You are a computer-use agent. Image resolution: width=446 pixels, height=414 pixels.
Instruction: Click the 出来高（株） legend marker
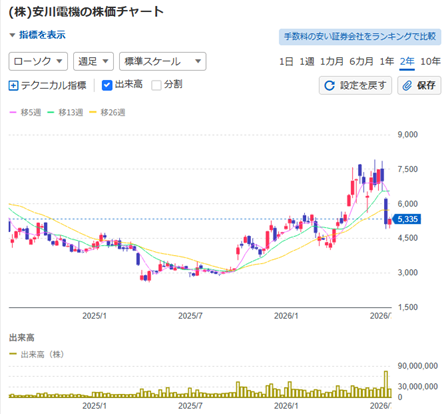13,354
